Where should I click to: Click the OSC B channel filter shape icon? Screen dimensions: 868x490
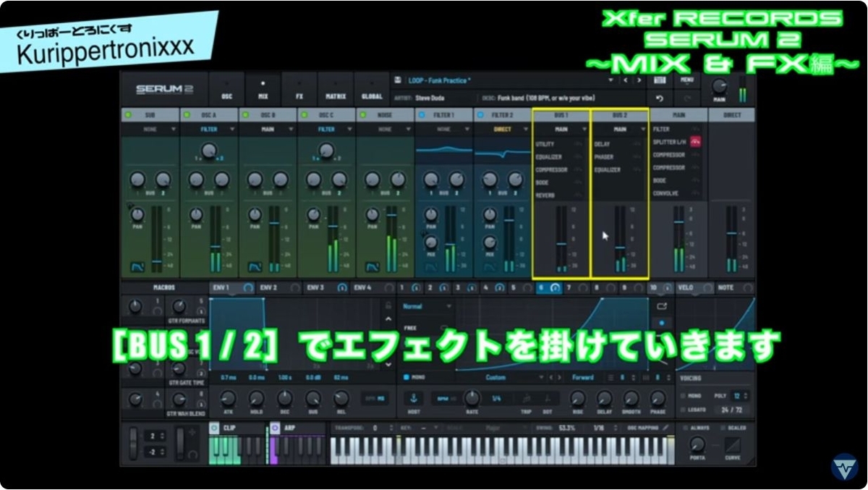pos(255,267)
